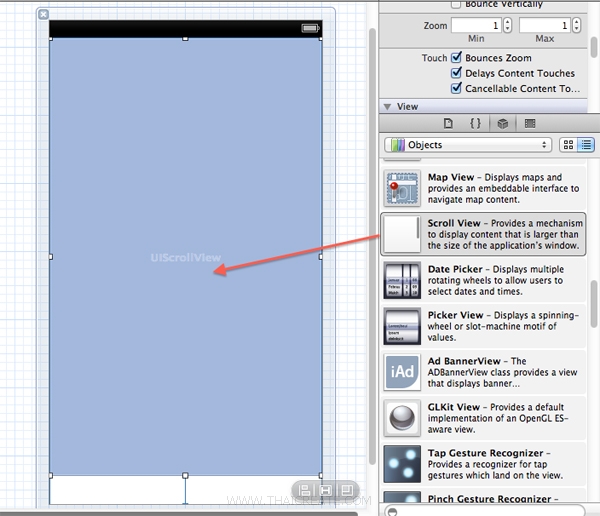Toggle the Delays Content Touches checkbox

pos(456,73)
